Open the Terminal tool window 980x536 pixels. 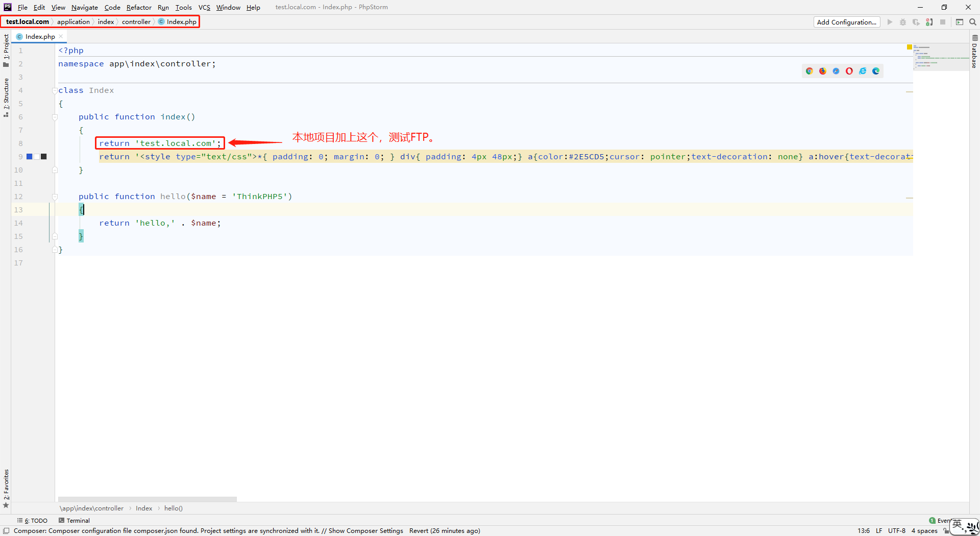[74, 521]
